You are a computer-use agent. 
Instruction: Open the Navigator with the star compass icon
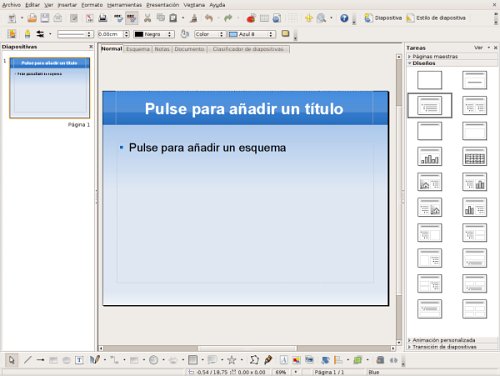(309, 18)
